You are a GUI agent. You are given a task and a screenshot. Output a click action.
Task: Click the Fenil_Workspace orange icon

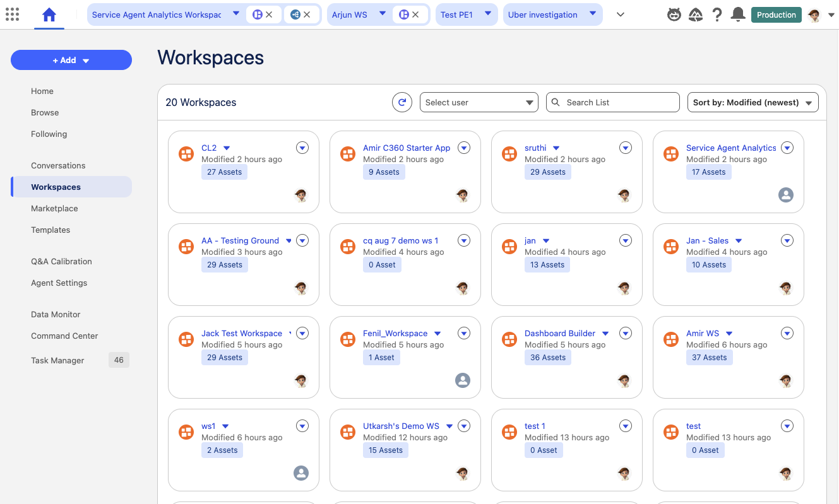(x=348, y=339)
